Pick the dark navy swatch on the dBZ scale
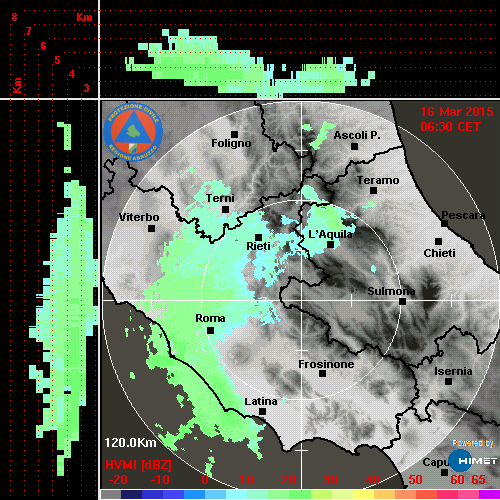Viewport: 500px width, 500px height. tap(131, 494)
